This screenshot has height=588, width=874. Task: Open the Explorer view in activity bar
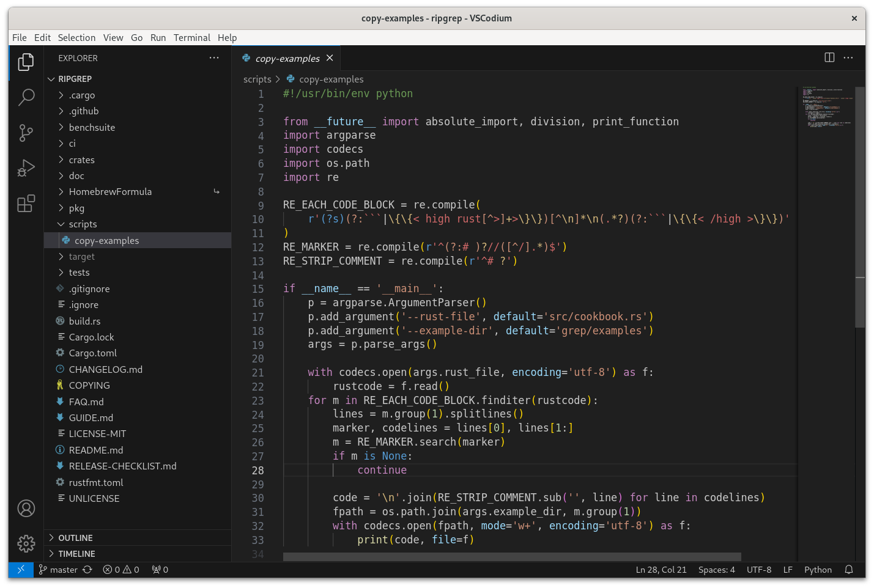point(26,62)
